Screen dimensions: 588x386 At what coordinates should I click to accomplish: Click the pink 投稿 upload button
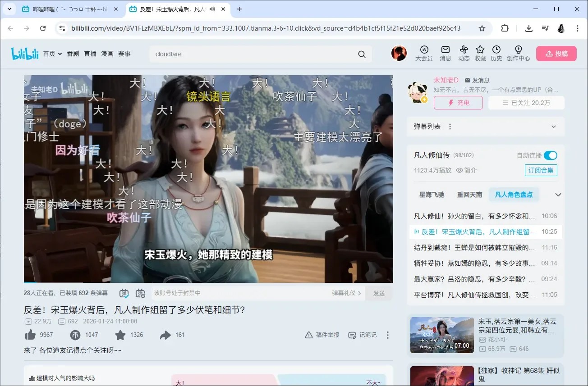(556, 54)
